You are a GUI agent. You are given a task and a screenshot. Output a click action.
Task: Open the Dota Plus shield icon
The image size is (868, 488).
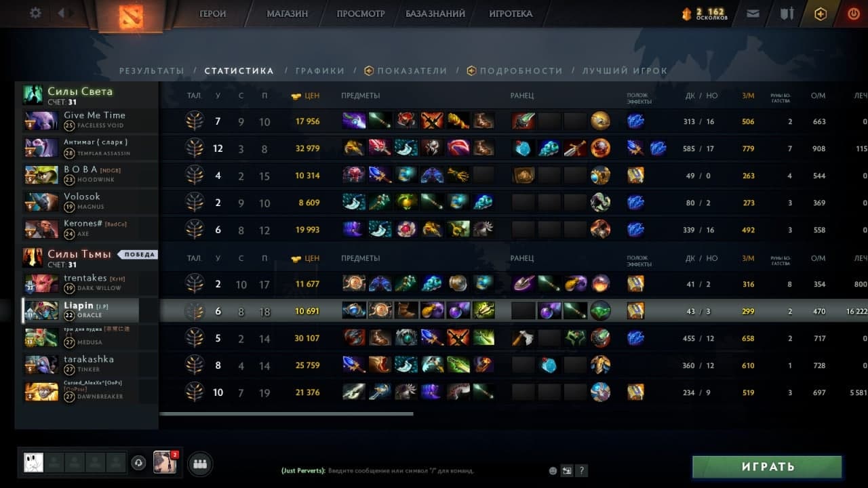coord(821,14)
